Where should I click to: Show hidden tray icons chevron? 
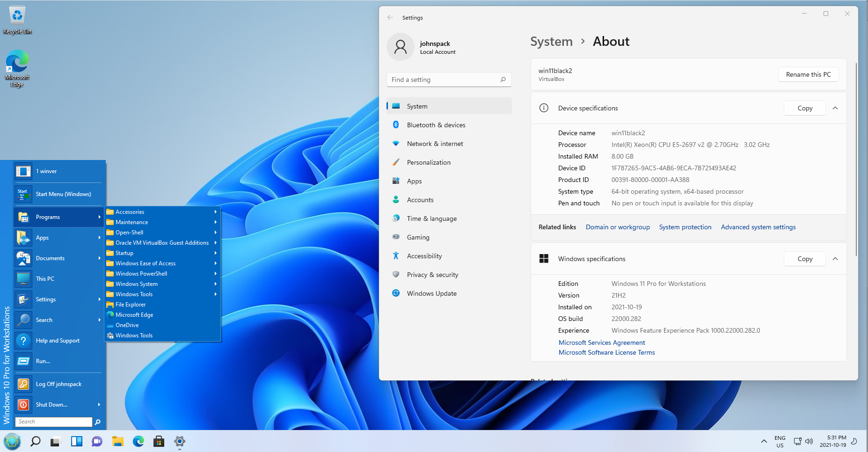[764, 441]
